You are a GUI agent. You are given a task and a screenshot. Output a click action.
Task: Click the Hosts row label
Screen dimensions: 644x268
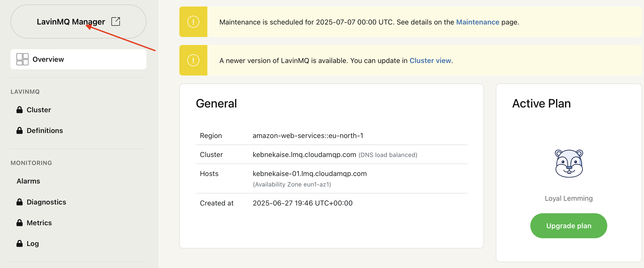209,174
